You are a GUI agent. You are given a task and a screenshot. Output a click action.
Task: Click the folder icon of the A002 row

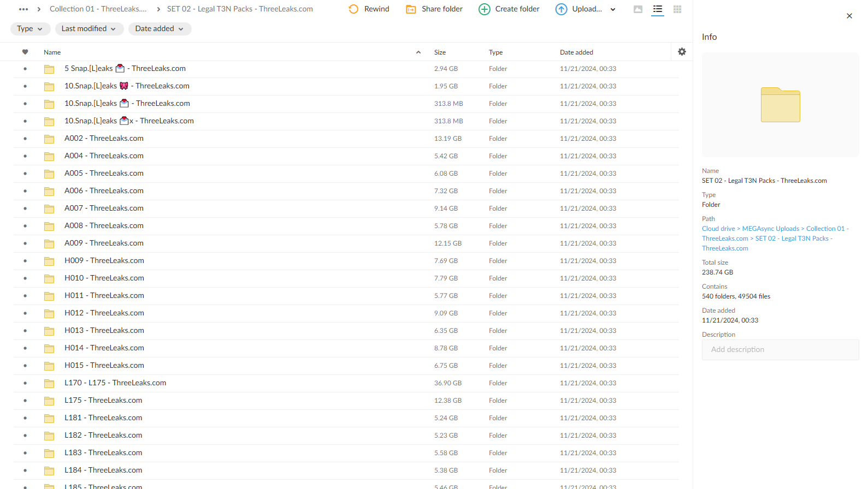49,139
